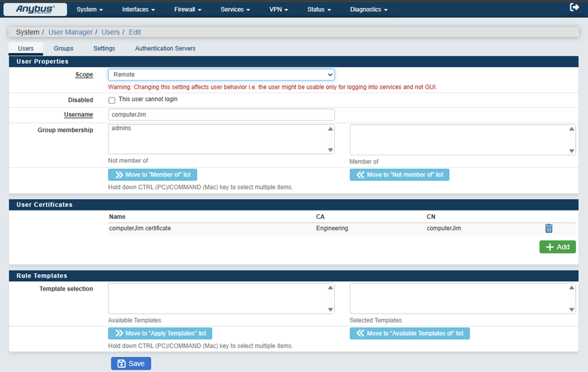Delete the computerJim certificate with the trash icon
This screenshot has height=372, width=588.
point(549,229)
